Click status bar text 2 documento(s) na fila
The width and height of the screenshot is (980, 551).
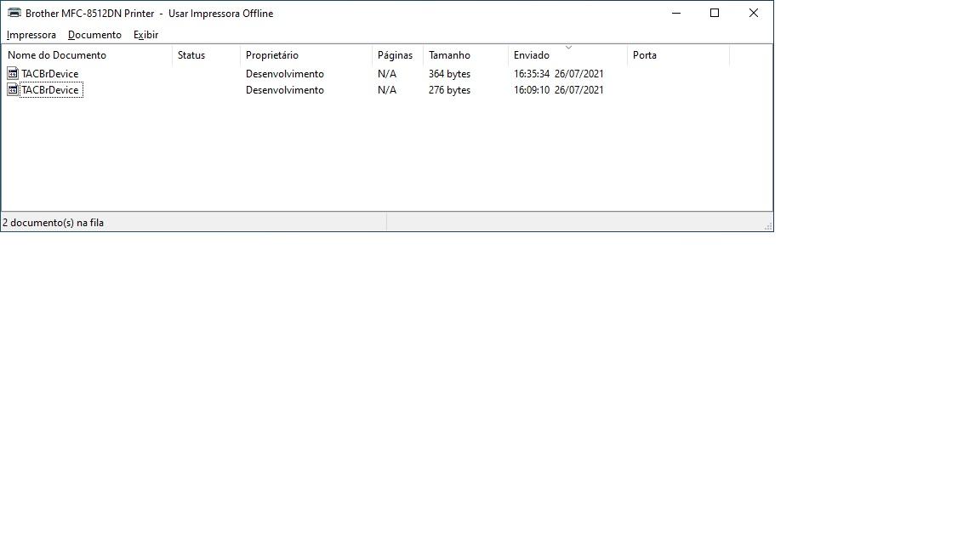coord(53,223)
